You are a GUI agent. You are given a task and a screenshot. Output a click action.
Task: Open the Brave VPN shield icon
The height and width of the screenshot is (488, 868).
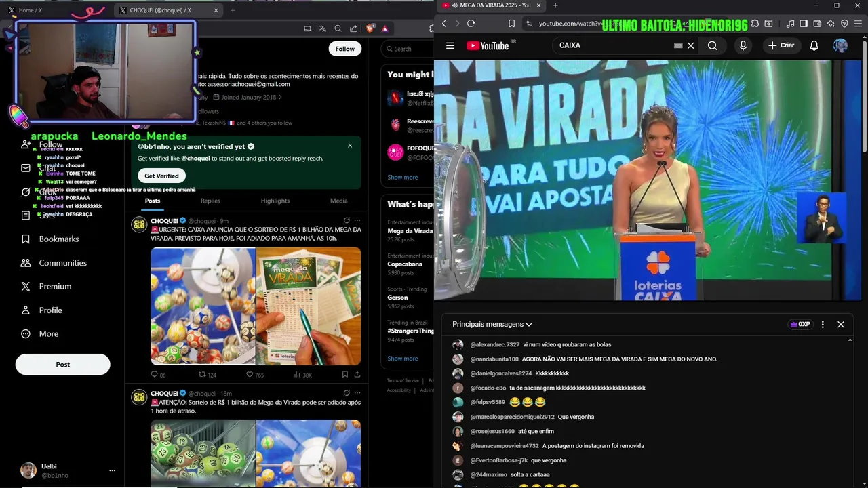coord(844,24)
